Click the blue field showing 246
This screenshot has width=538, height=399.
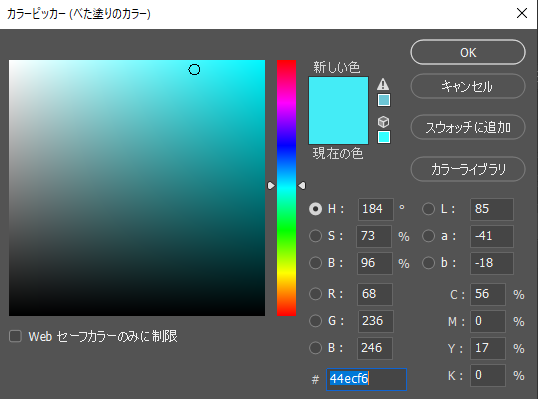[375, 348]
